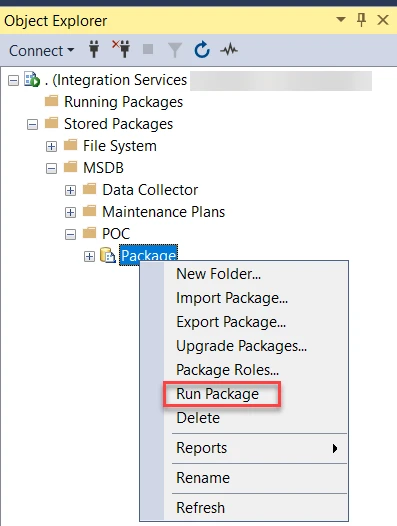Screen dimensions: 397x526
Task: Select the highlighted Package tree item
Action: 149,255
